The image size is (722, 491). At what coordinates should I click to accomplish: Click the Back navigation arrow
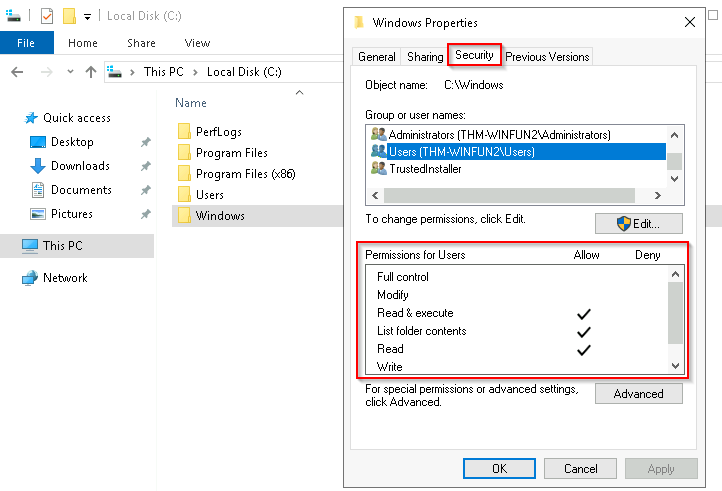(17, 72)
